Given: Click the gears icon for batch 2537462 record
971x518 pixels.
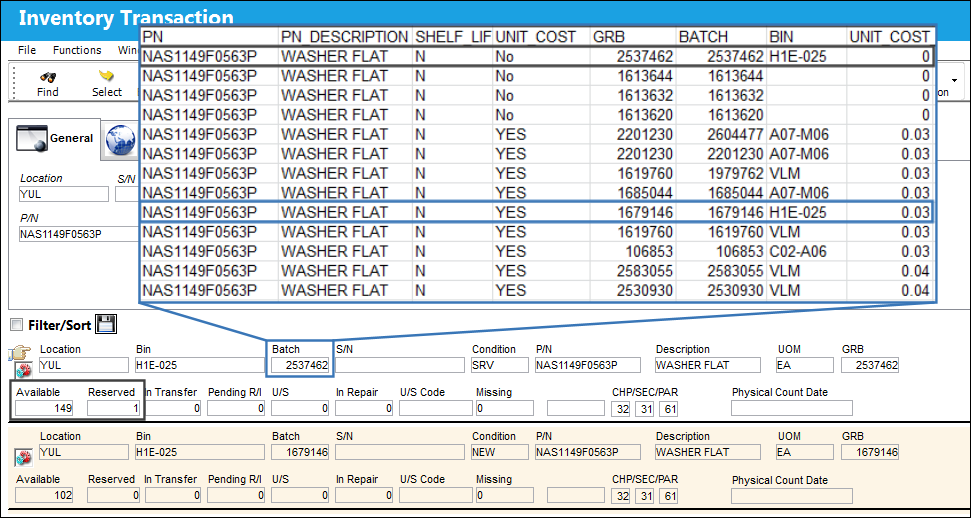Looking at the screenshot, I should [23, 371].
